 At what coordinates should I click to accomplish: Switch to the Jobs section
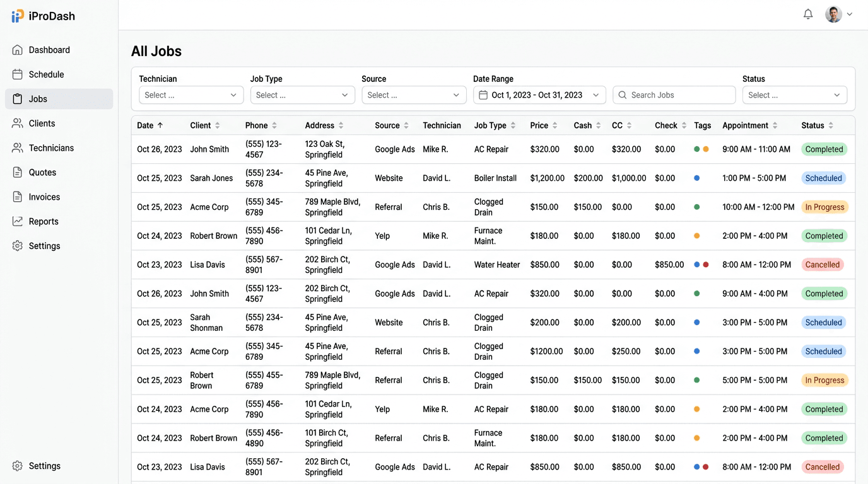point(38,98)
